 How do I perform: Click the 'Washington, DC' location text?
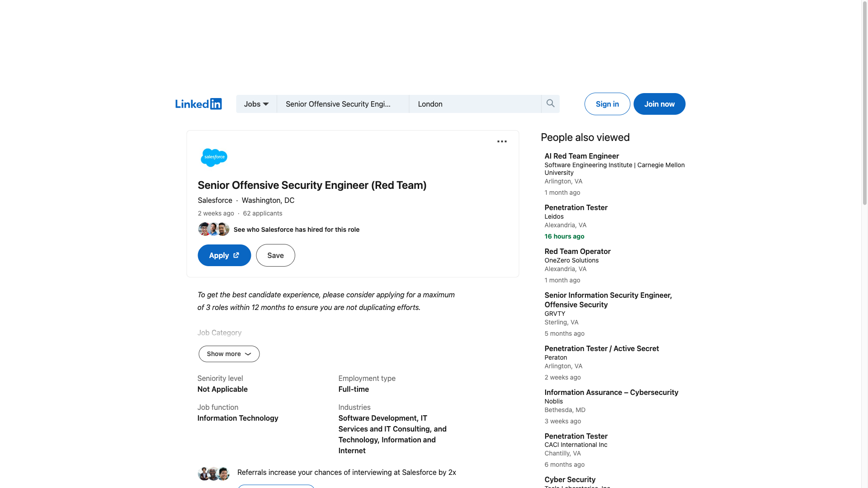pyautogui.click(x=268, y=200)
